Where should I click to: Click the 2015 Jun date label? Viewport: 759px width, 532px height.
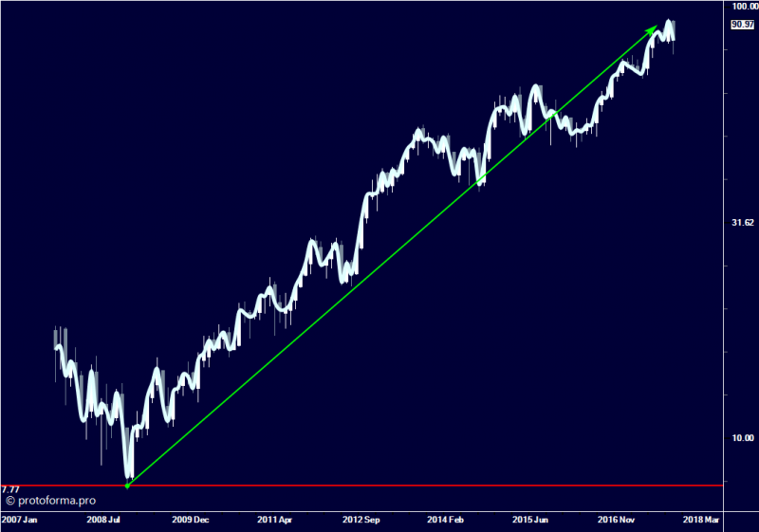(531, 521)
